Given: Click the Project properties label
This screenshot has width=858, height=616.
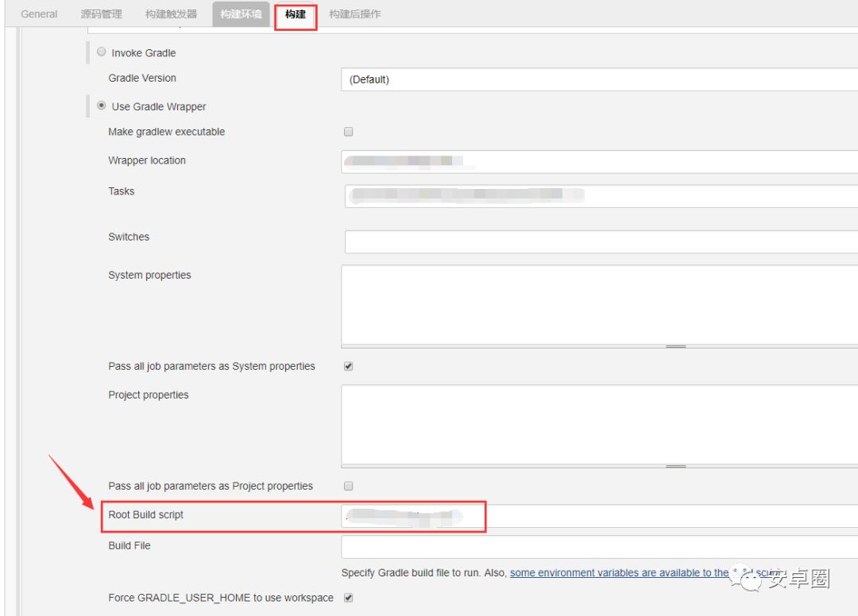Looking at the screenshot, I should click(x=149, y=395).
